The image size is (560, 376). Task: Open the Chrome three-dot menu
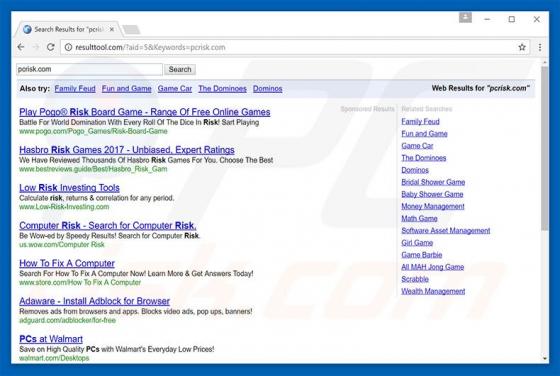(540, 47)
